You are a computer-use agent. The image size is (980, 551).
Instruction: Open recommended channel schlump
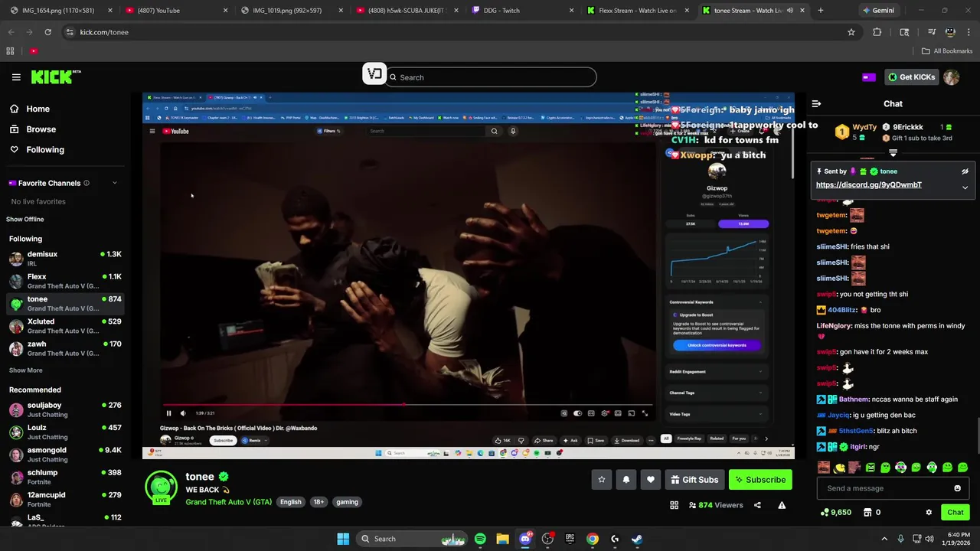65,477
